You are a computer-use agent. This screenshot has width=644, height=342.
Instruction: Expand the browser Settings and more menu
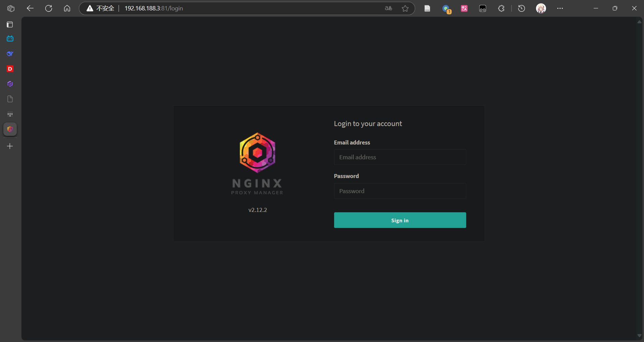point(560,8)
